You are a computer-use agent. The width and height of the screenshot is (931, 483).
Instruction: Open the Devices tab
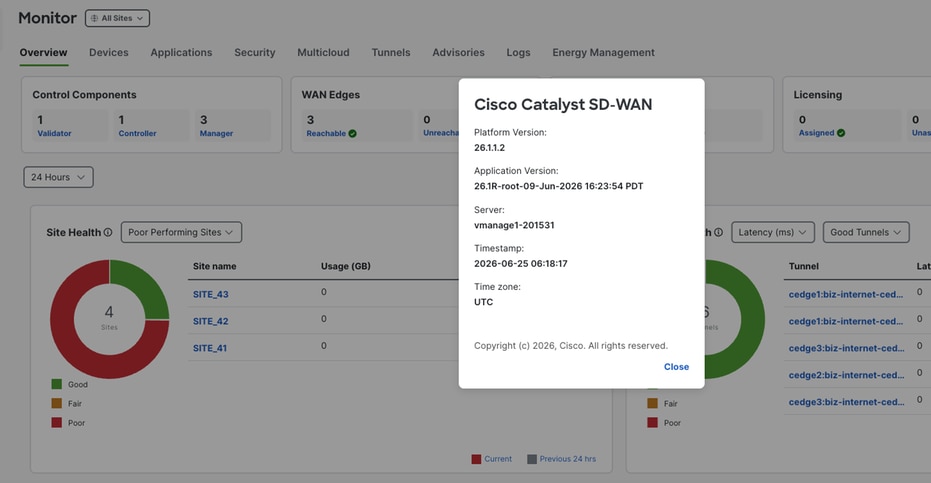pos(109,52)
